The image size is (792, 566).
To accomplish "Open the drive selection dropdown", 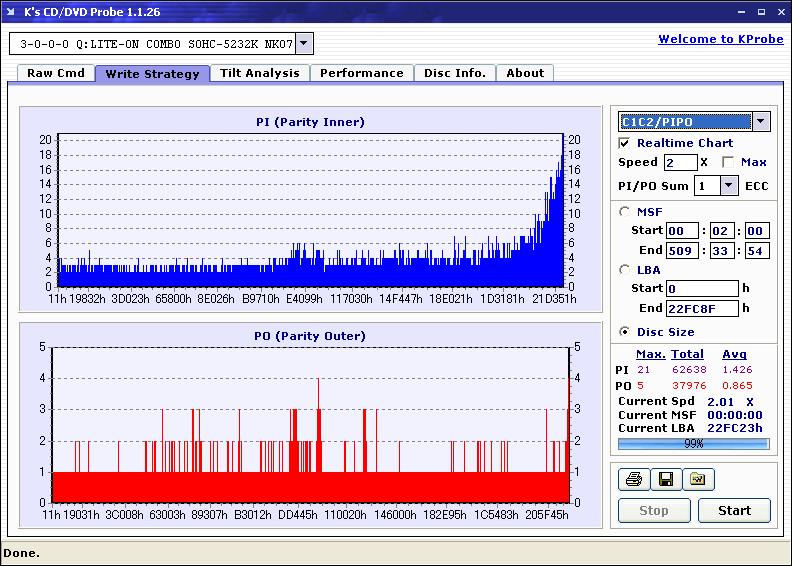I will coord(305,44).
